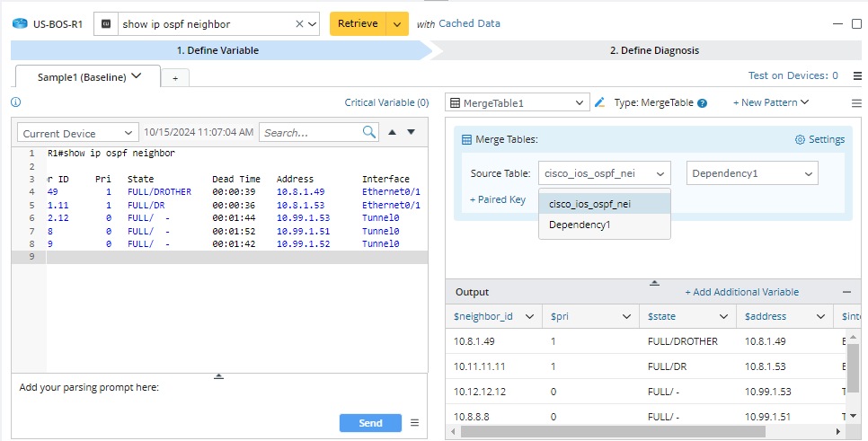This screenshot has width=868, height=441.
Task: Open Merge Tables Settings
Action: (x=819, y=139)
